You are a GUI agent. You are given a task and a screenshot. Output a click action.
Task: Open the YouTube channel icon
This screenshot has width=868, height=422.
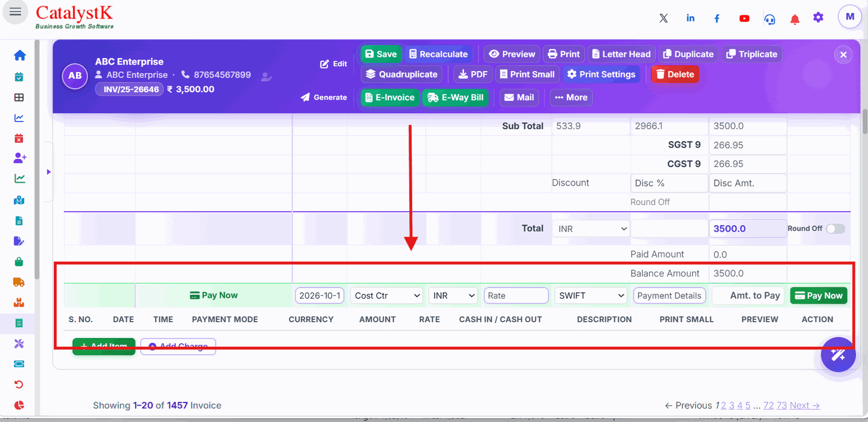(x=744, y=18)
